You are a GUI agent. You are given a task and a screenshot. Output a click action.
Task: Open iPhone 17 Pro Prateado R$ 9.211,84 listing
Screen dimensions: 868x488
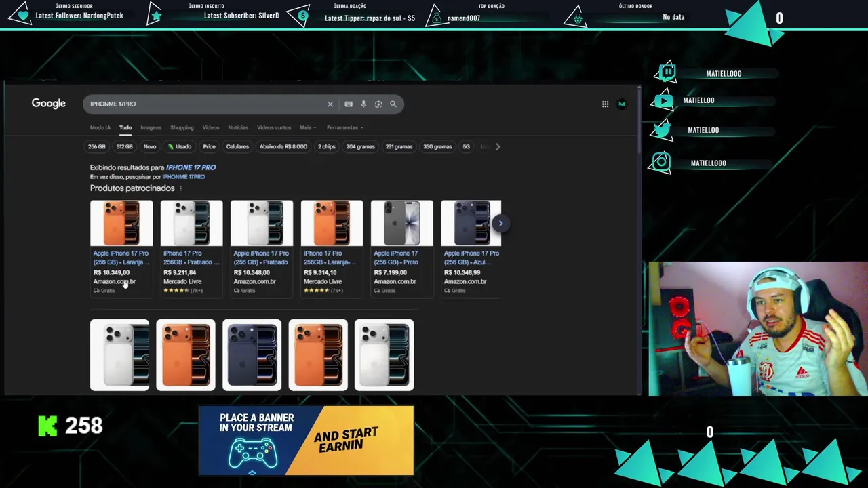[x=191, y=258]
